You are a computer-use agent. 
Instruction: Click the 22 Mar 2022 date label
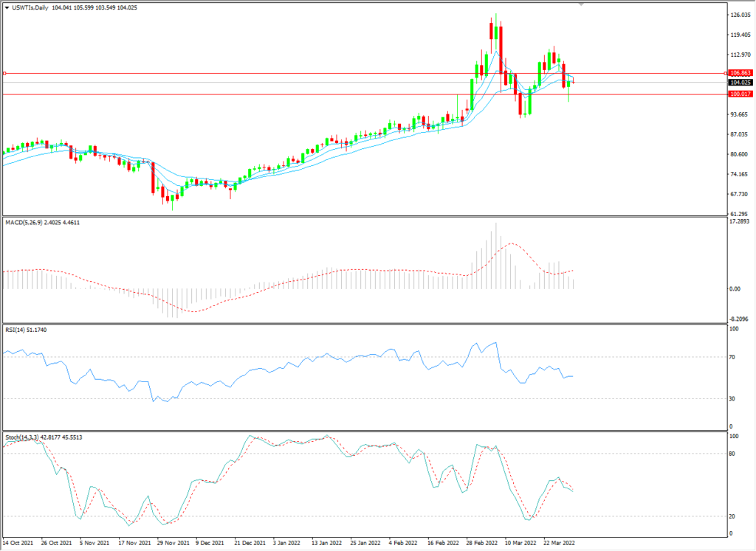coord(559,541)
